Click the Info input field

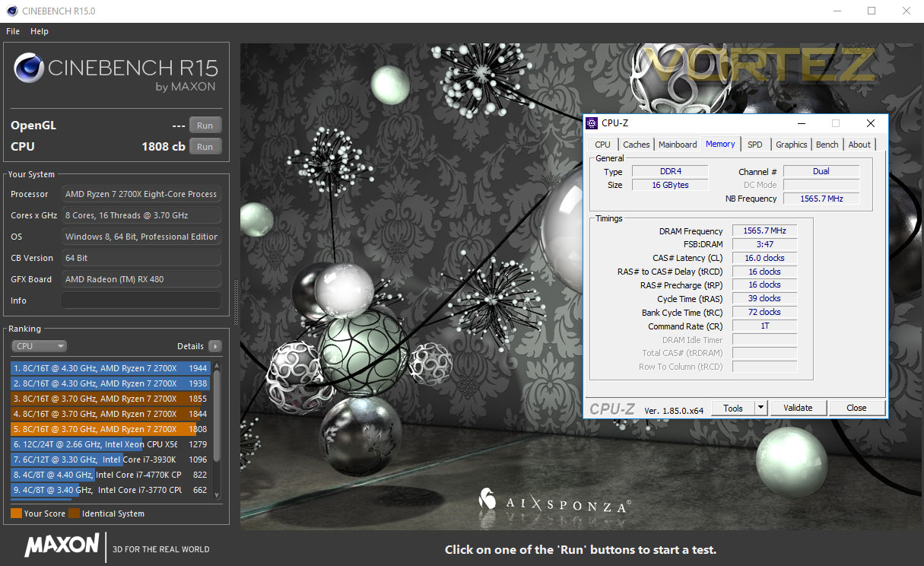(x=141, y=300)
